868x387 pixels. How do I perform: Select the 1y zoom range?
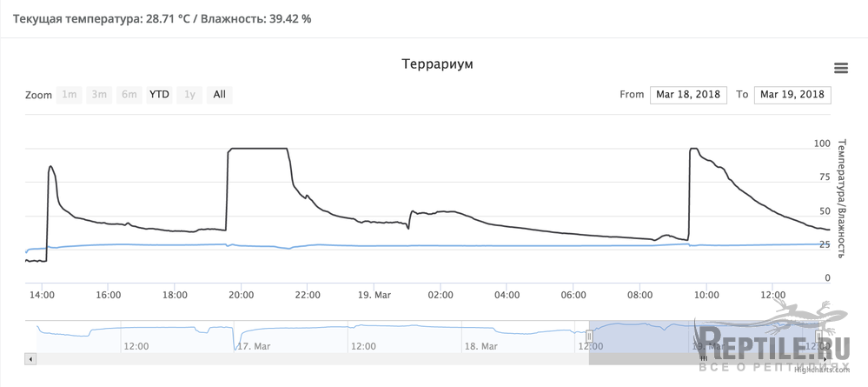(189, 95)
